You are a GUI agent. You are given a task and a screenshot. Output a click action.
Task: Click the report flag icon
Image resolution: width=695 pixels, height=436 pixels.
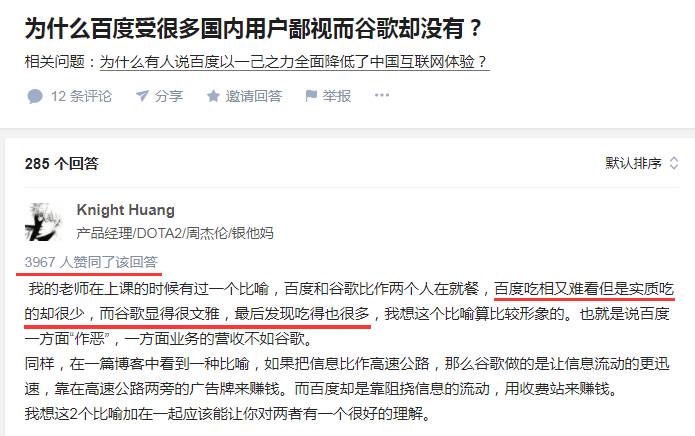coord(311,96)
